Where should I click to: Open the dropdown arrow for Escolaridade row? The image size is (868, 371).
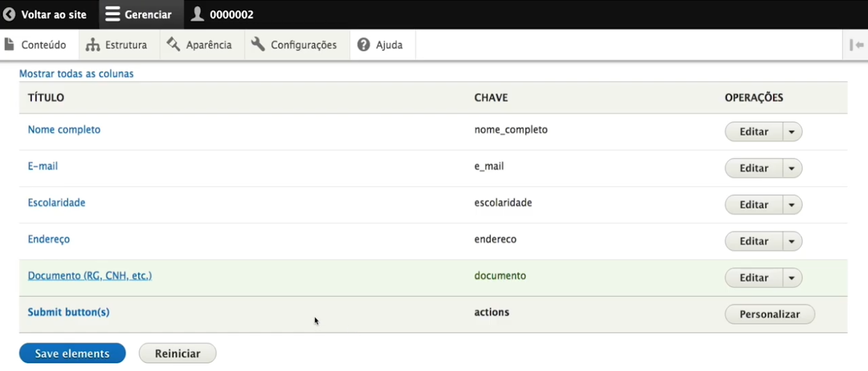click(x=792, y=205)
